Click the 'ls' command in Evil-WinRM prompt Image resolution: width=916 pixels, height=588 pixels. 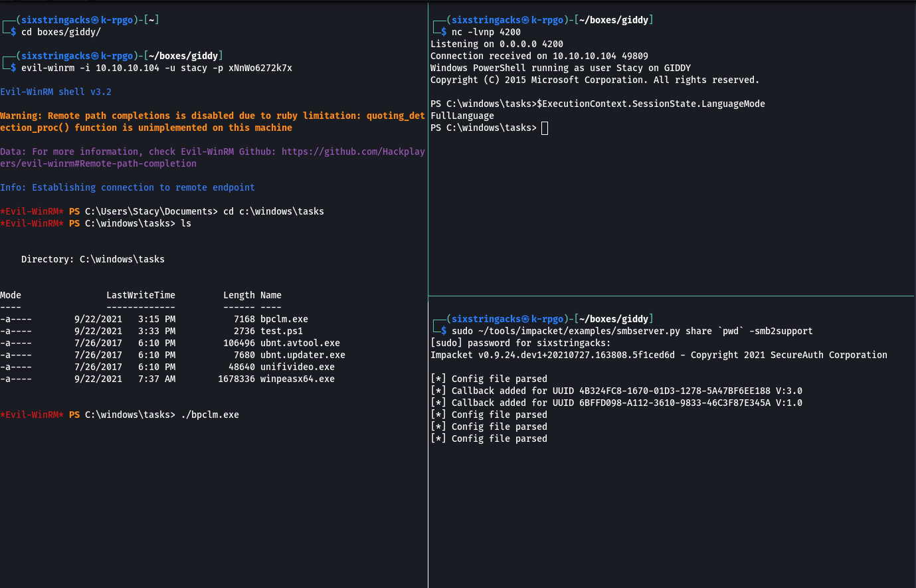pyautogui.click(x=186, y=223)
